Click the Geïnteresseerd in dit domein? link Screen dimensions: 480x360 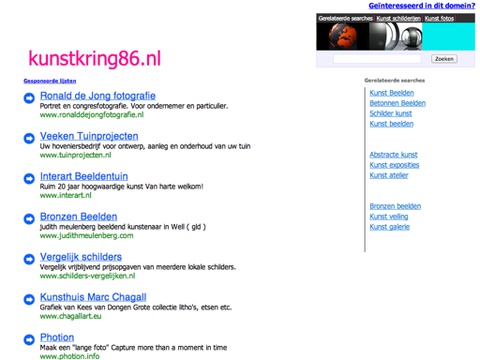tap(422, 6)
